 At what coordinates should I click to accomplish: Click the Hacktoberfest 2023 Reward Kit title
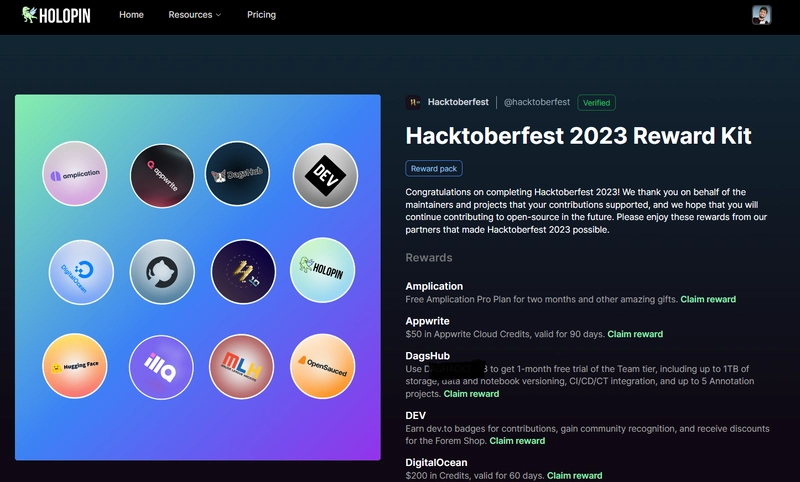point(579,136)
